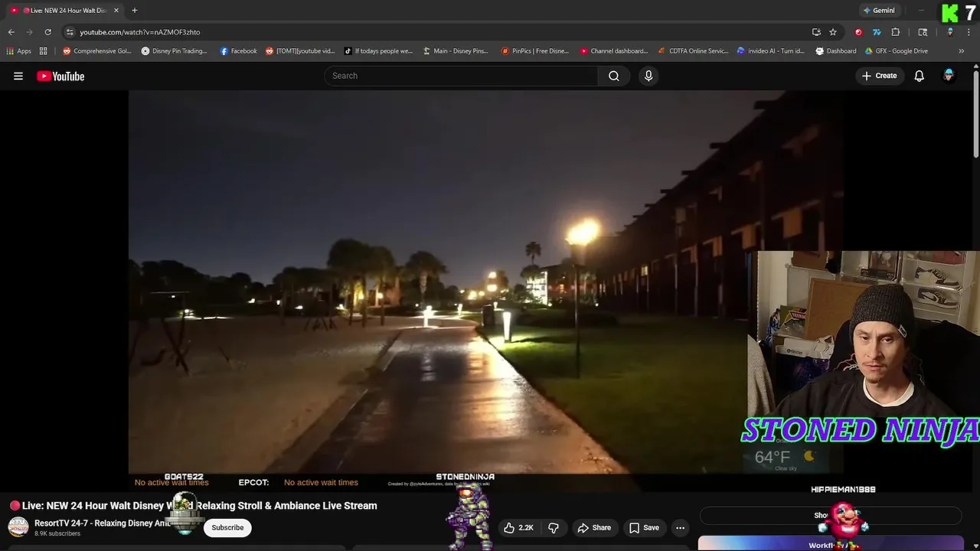
Task: Open the ResortTV 24-7 channel name link
Action: point(102,523)
